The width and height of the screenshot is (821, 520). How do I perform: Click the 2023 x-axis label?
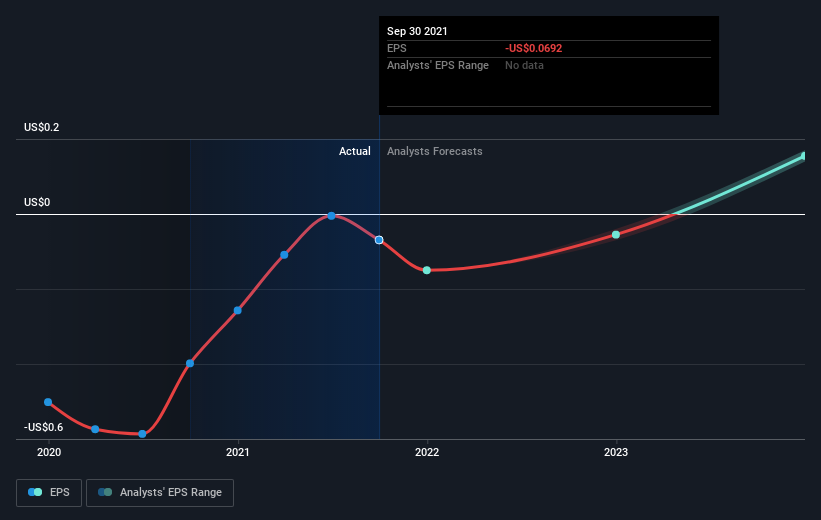click(616, 452)
